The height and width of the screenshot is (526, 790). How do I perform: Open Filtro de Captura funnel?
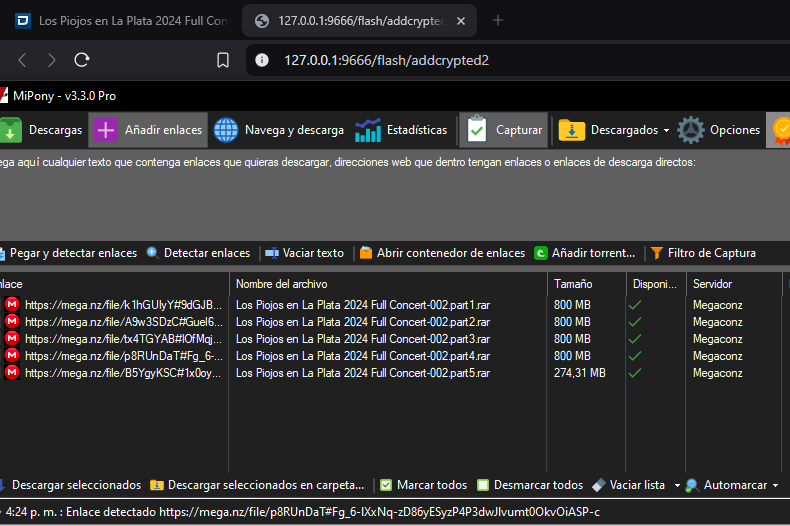click(x=703, y=253)
